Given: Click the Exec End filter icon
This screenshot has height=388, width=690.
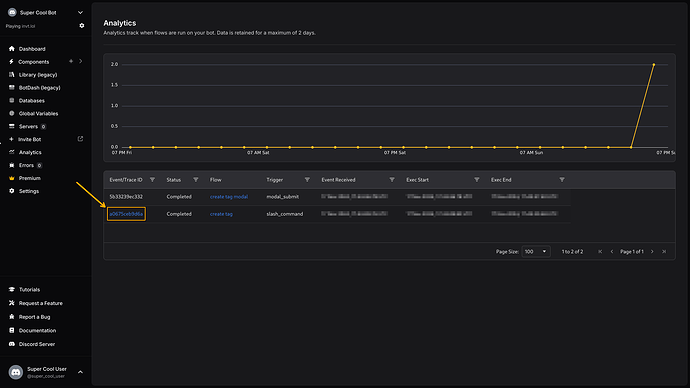Looking at the screenshot, I should pyautogui.click(x=562, y=180).
